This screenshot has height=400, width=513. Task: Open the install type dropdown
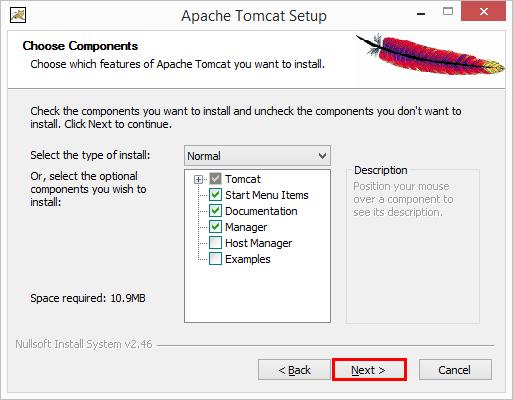[257, 156]
